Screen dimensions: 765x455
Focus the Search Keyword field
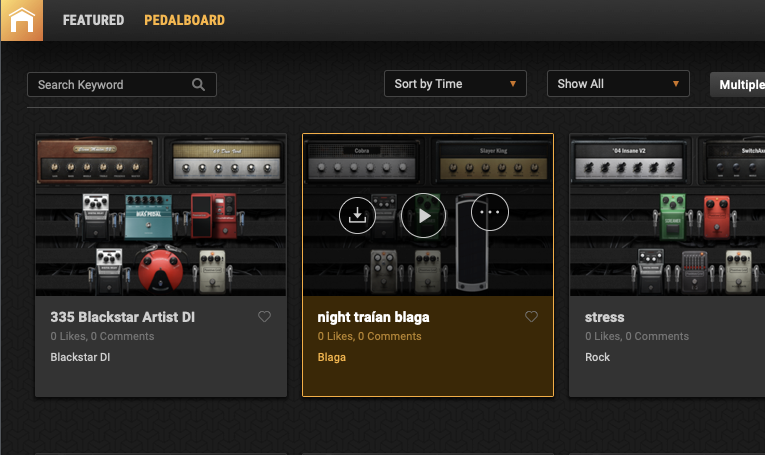click(121, 84)
